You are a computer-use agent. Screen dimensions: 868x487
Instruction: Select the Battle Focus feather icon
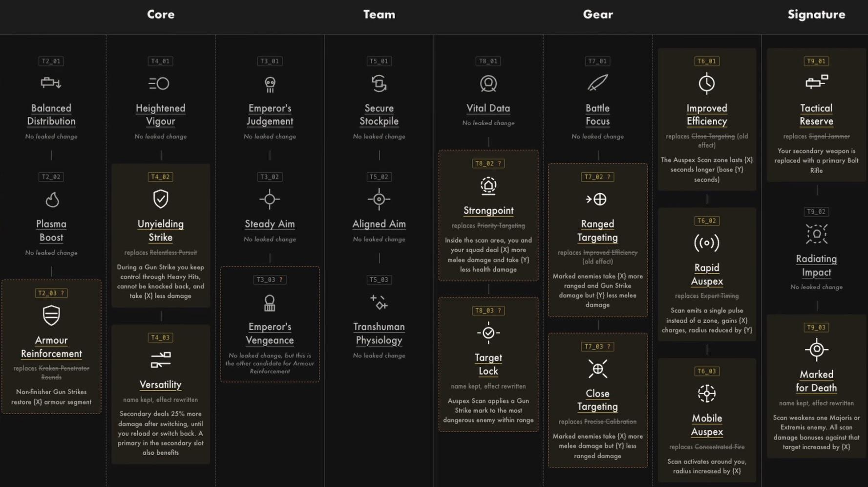pos(597,83)
